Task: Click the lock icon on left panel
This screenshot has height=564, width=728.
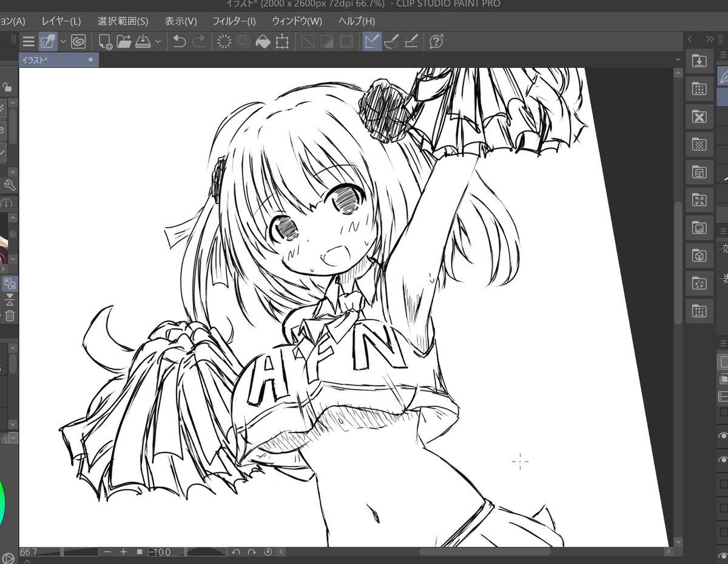Action: point(7,87)
